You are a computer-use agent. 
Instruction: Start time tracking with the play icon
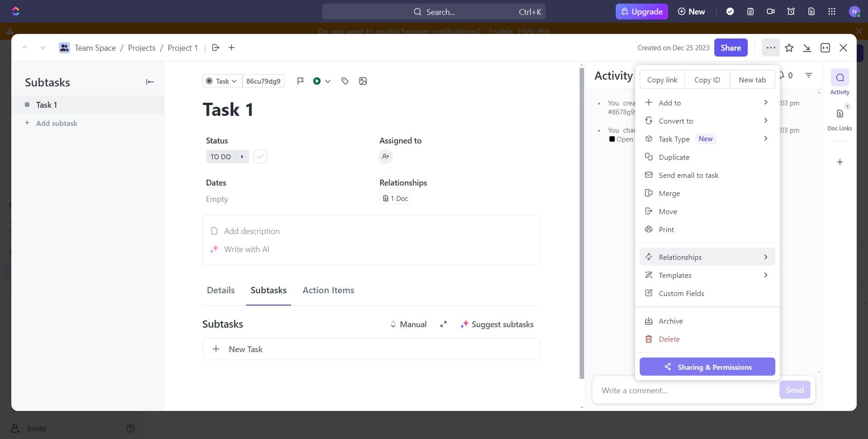click(x=317, y=81)
